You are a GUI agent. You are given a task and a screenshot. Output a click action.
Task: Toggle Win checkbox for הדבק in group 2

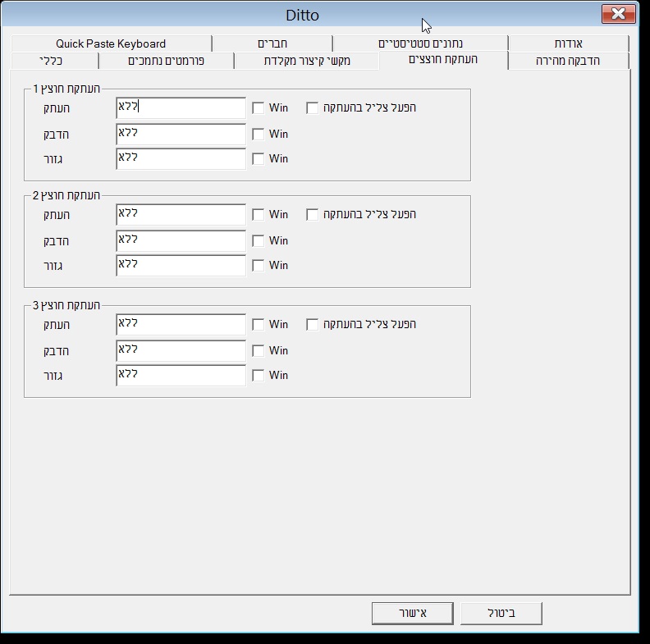click(259, 240)
